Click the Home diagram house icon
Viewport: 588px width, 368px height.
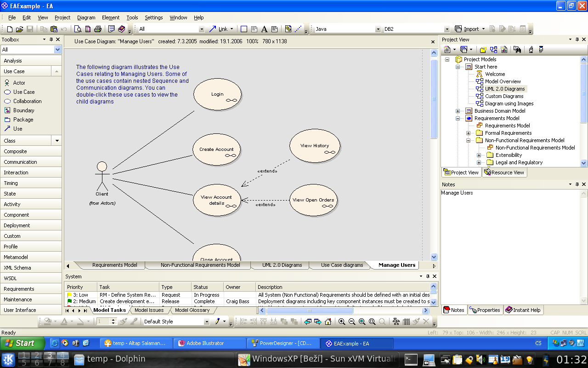tap(328, 322)
